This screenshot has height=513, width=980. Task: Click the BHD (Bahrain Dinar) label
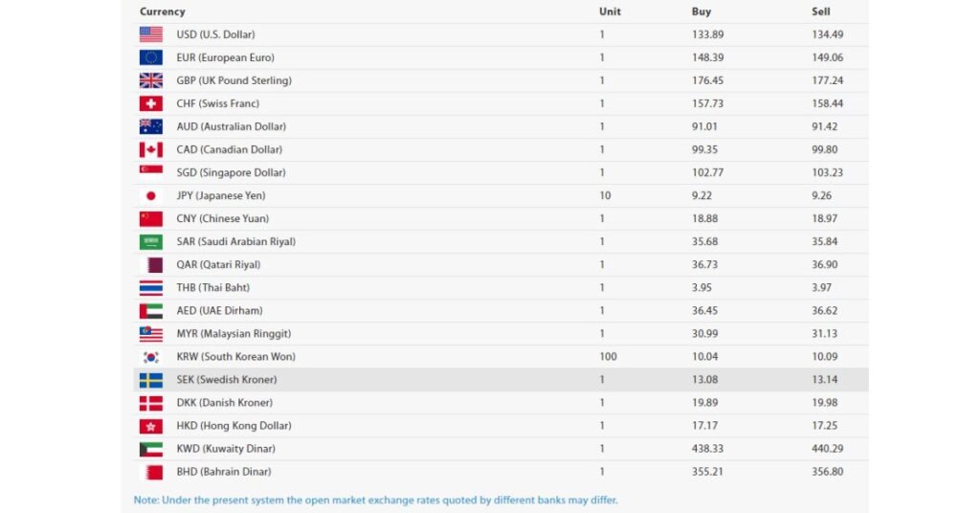(x=224, y=472)
